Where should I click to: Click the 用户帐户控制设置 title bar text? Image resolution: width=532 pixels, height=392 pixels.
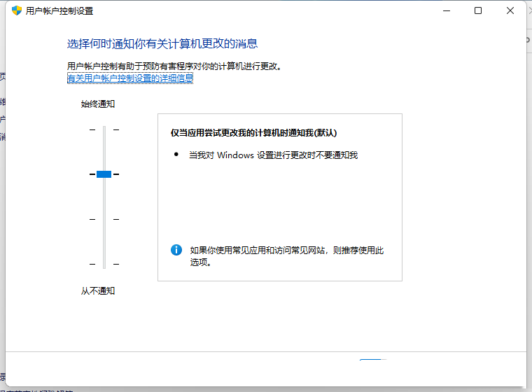point(59,11)
